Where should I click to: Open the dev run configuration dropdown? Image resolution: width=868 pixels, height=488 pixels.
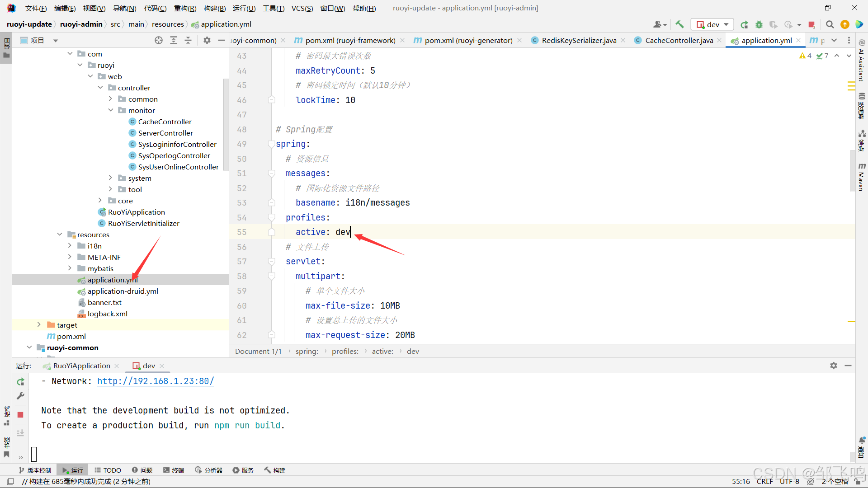tap(712, 24)
